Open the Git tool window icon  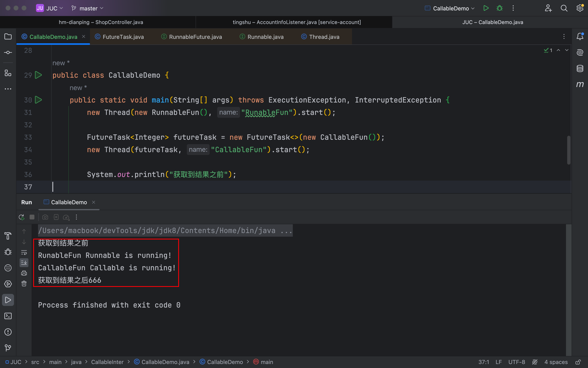coord(8,348)
